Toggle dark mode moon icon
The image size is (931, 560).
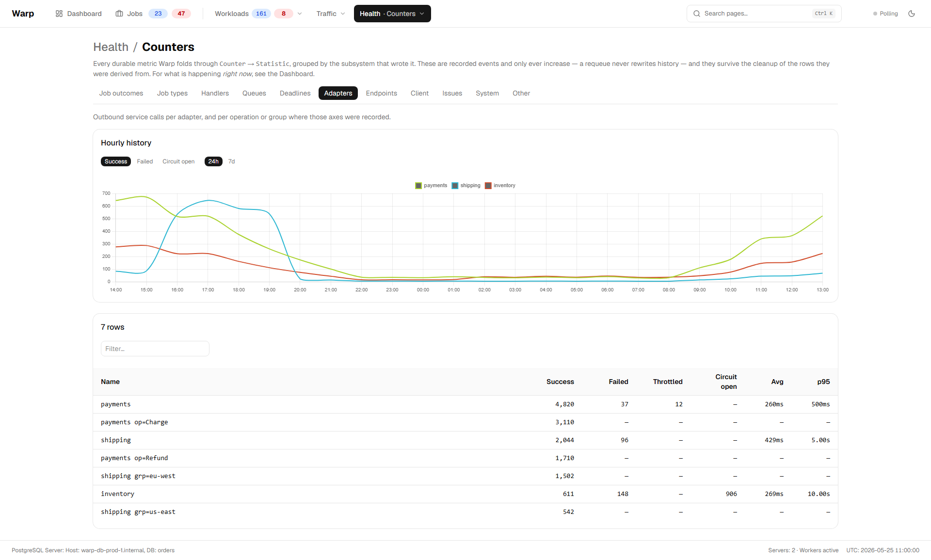[912, 14]
